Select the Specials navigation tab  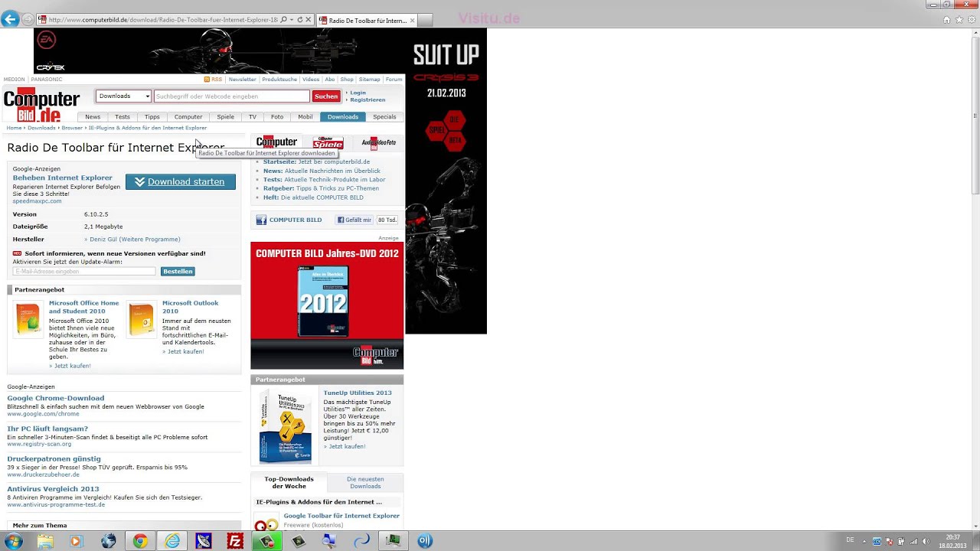click(384, 117)
